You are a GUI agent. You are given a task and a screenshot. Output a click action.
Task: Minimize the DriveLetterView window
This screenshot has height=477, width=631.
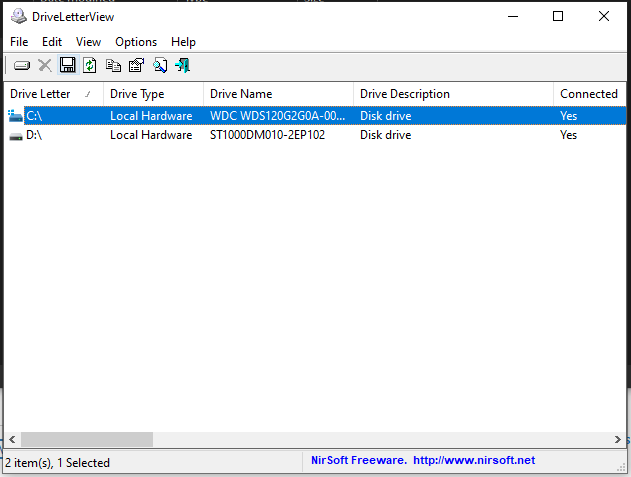513,16
